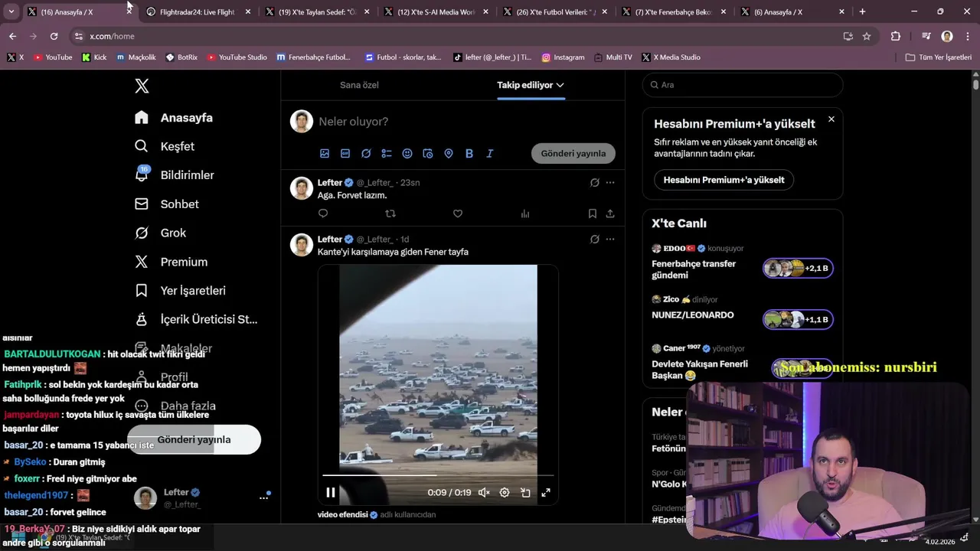
Task: Seek on the video progress bar
Action: pyautogui.click(x=438, y=475)
